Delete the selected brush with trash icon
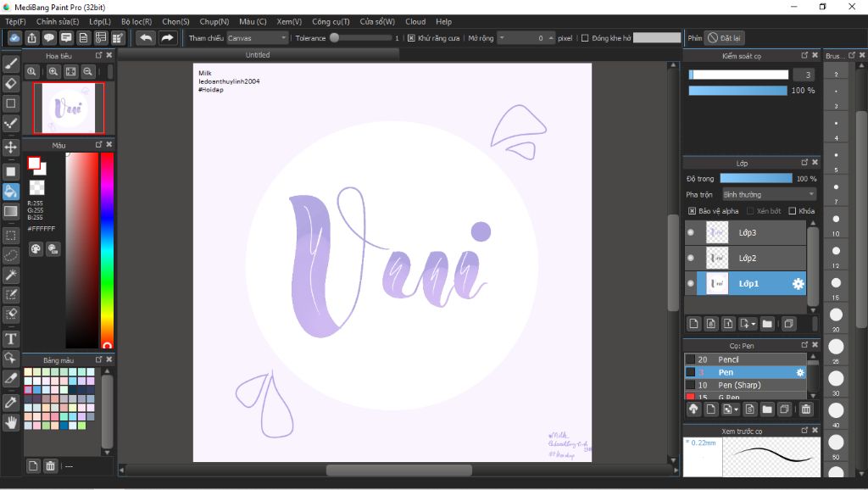868x490 pixels. click(x=806, y=409)
